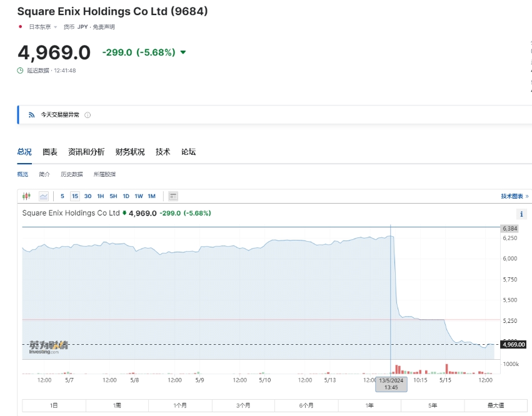Select the 1年 time range button
Viewport: 532px width, 416px height.
369,405
